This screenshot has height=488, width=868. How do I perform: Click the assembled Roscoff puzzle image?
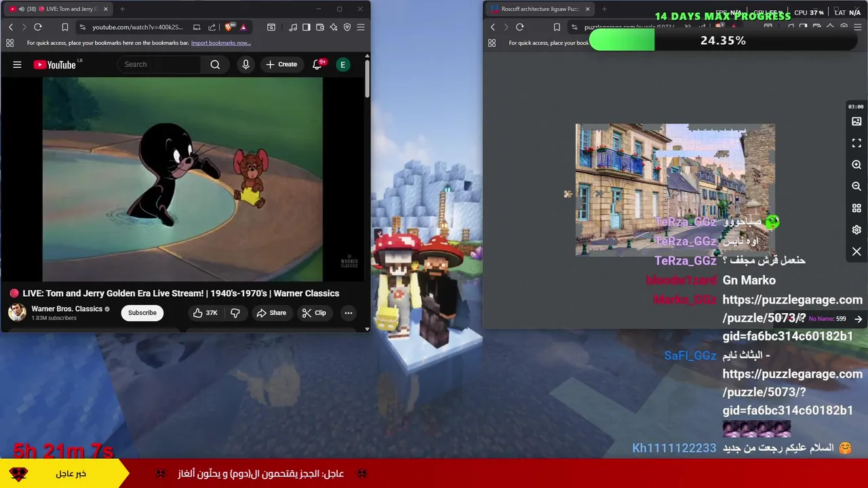coord(675,190)
